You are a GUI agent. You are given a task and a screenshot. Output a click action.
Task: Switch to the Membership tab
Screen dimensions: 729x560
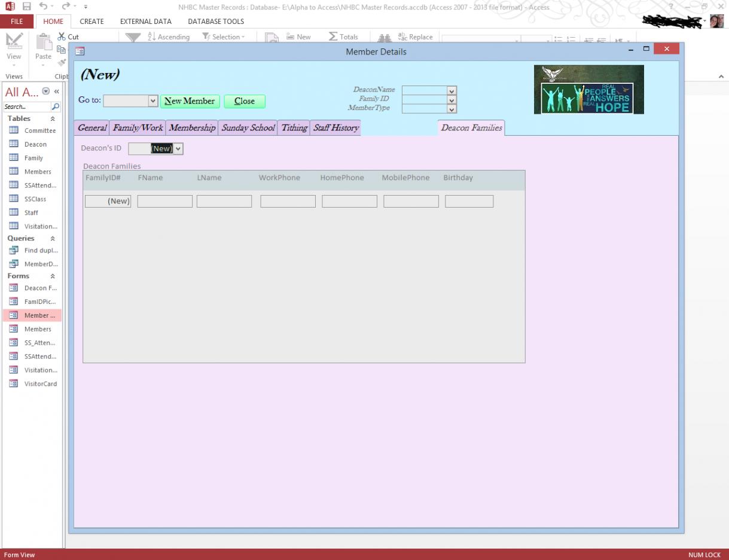[x=192, y=128]
